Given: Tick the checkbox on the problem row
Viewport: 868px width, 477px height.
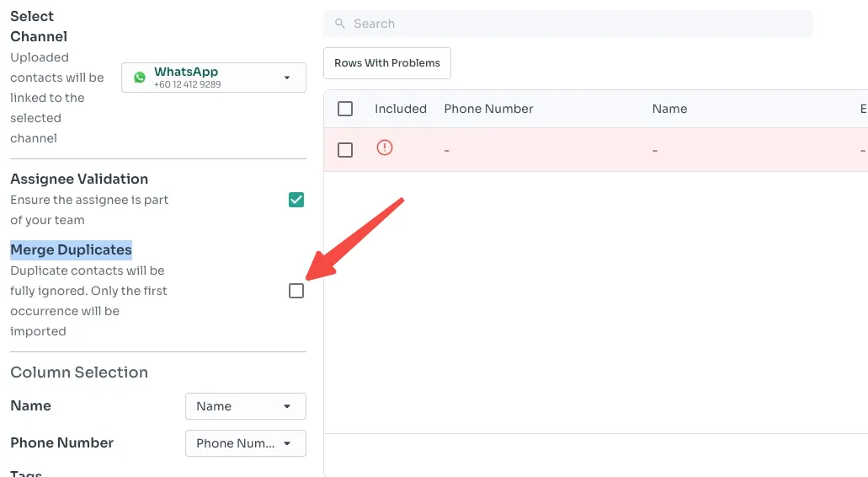Looking at the screenshot, I should coord(345,150).
